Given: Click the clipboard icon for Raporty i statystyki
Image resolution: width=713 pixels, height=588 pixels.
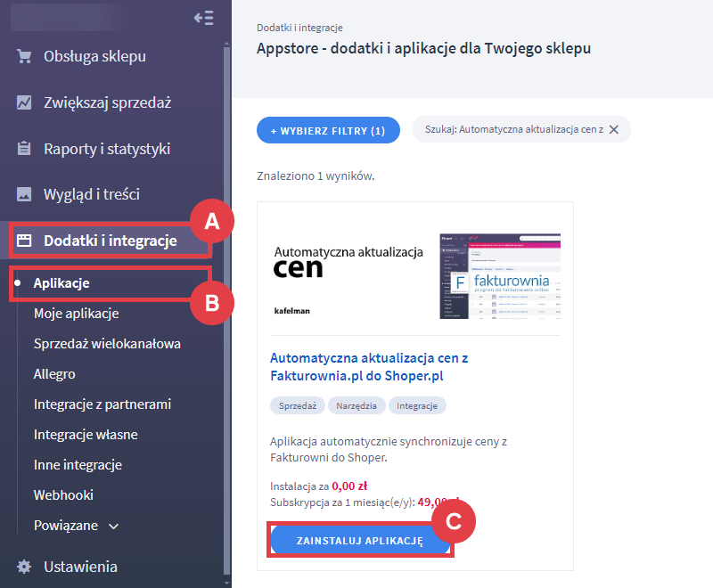Looking at the screenshot, I should click(x=24, y=149).
